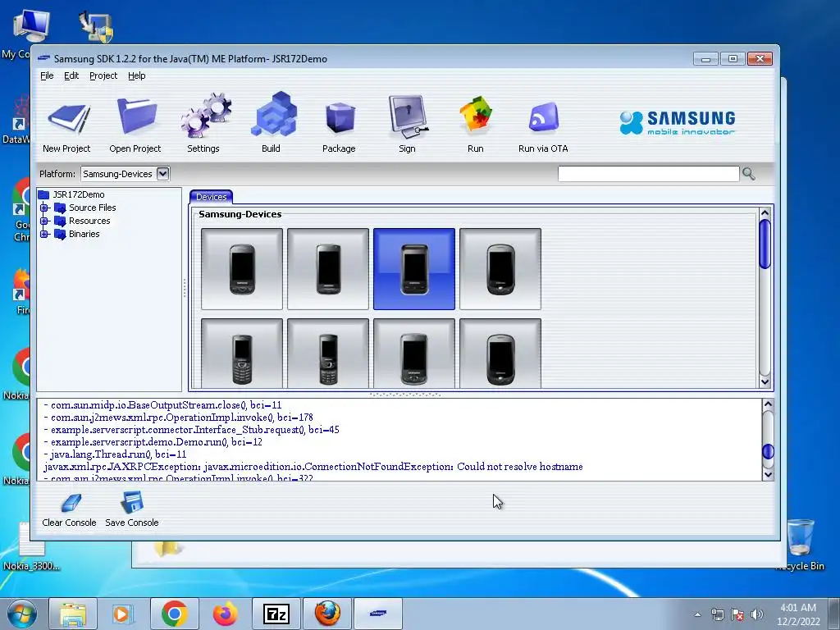The image size is (840, 630).
Task: Click the Samsung SDK taskbar button
Action: tap(377, 614)
